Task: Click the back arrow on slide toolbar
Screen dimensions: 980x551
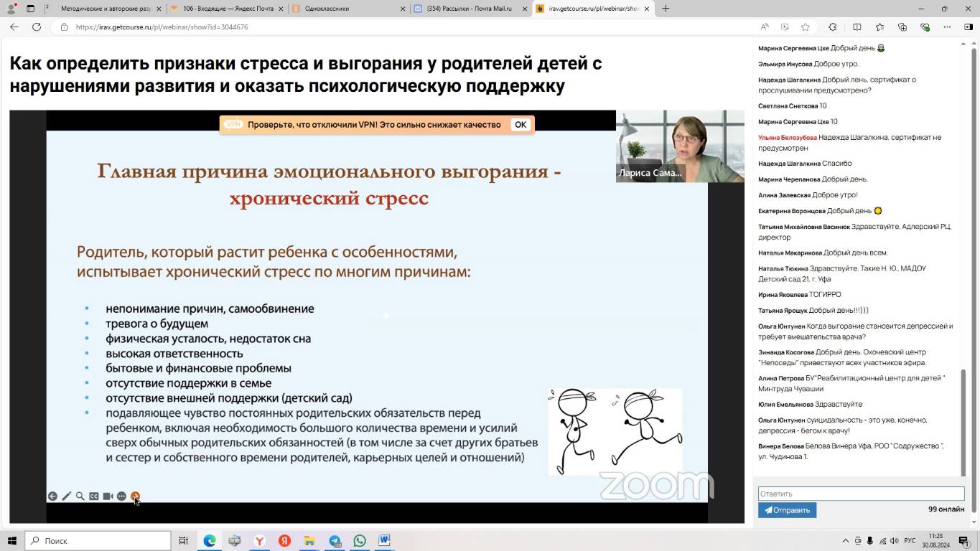Action: [x=52, y=496]
